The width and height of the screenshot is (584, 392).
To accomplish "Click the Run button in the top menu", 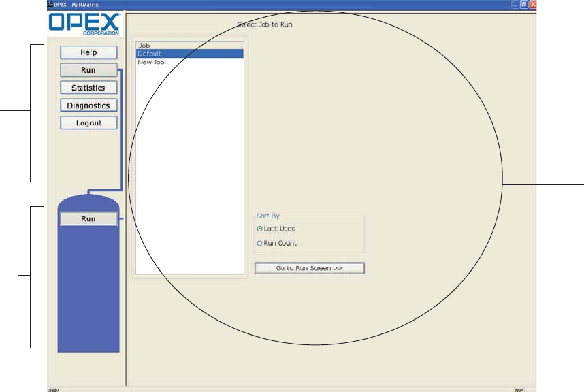I will click(88, 70).
